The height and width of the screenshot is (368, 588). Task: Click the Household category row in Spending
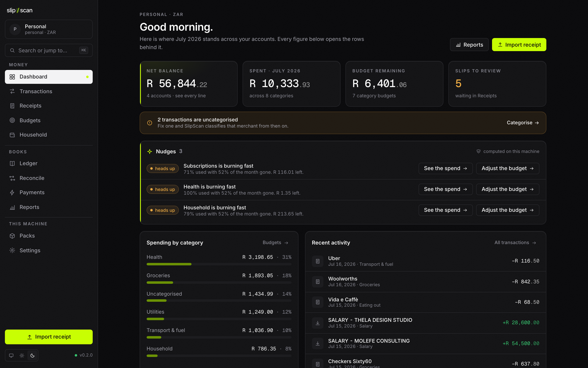(219, 351)
